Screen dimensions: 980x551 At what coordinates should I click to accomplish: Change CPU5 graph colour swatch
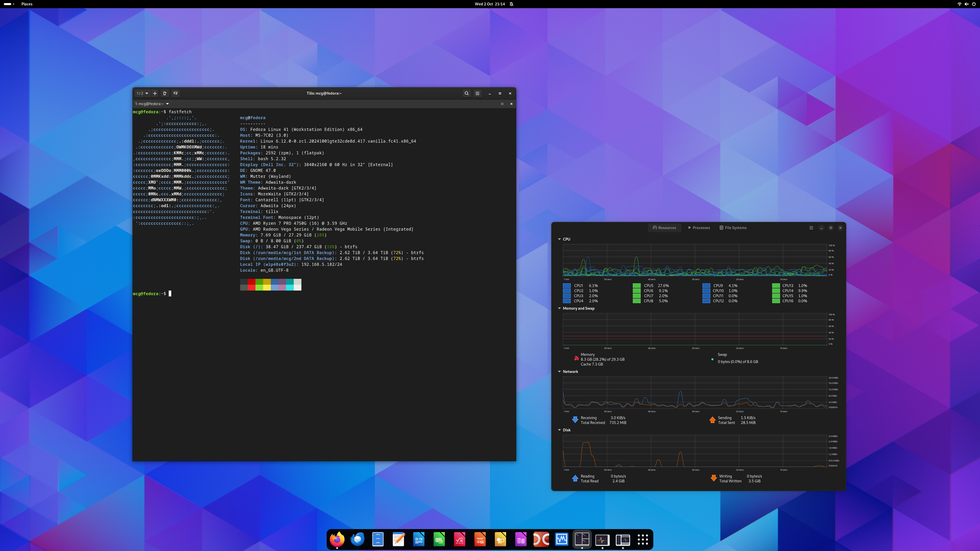tap(636, 286)
